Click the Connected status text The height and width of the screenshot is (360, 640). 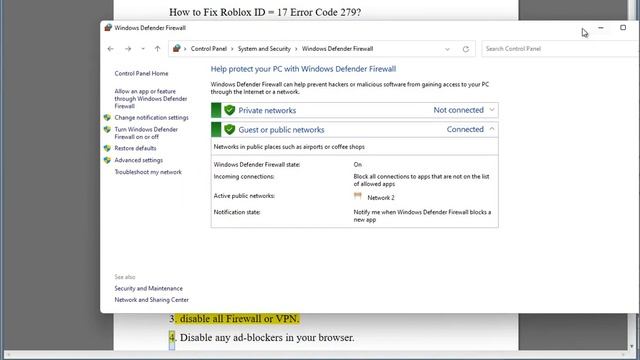465,129
